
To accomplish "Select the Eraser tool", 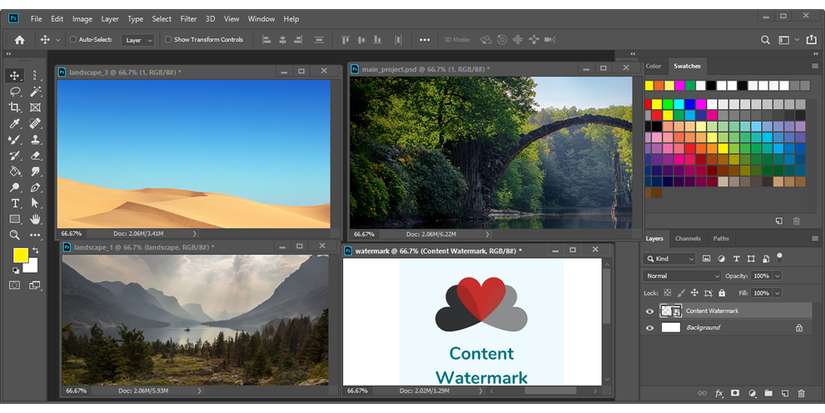I will (36, 155).
